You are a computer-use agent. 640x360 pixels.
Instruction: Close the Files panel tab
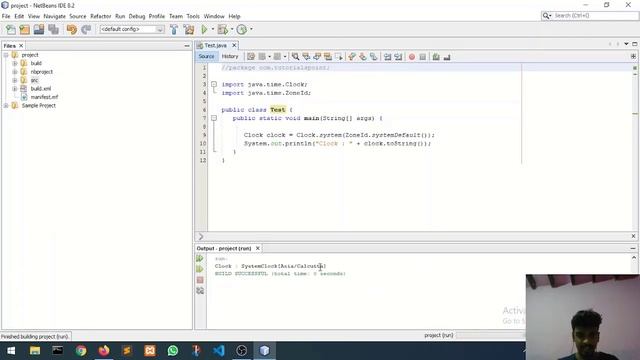21,46
